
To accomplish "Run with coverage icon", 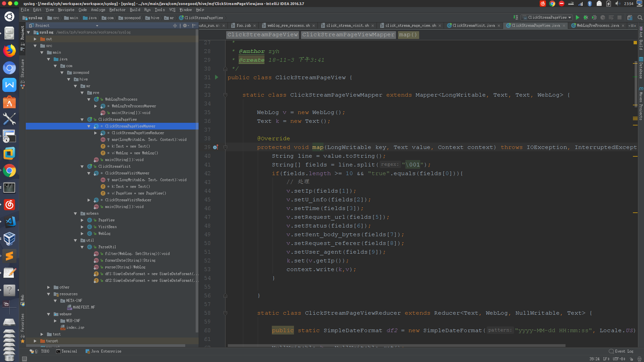I will coord(594,17).
